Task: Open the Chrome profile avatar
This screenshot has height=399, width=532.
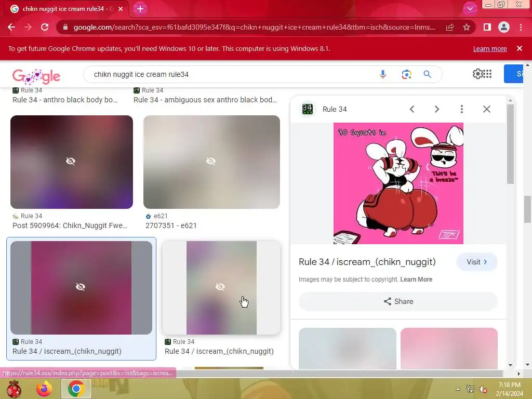Action: pyautogui.click(x=504, y=27)
